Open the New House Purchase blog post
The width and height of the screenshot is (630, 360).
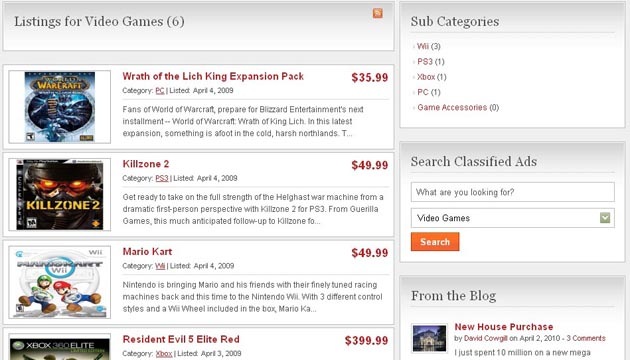coord(504,327)
